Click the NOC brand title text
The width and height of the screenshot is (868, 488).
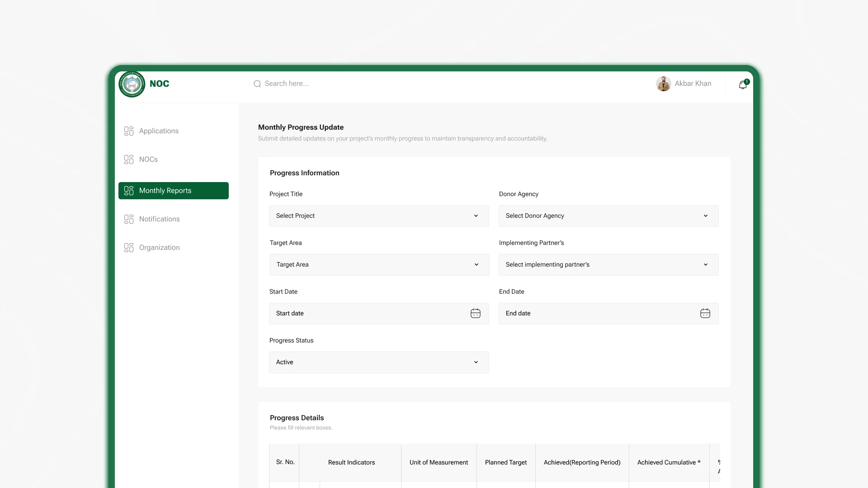(160, 84)
